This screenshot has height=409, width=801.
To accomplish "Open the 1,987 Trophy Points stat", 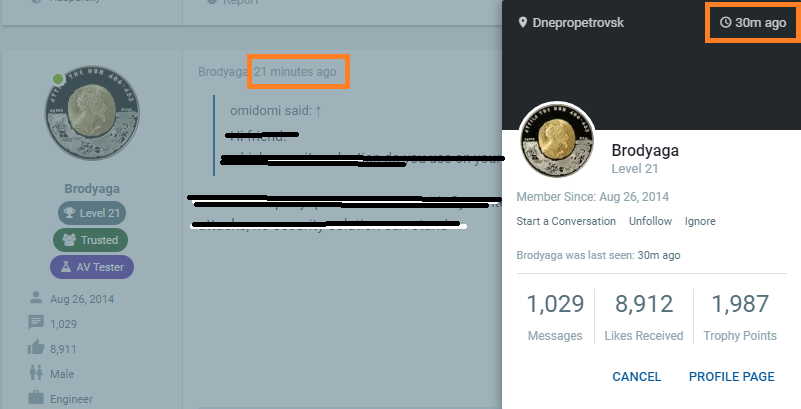I will 740,317.
